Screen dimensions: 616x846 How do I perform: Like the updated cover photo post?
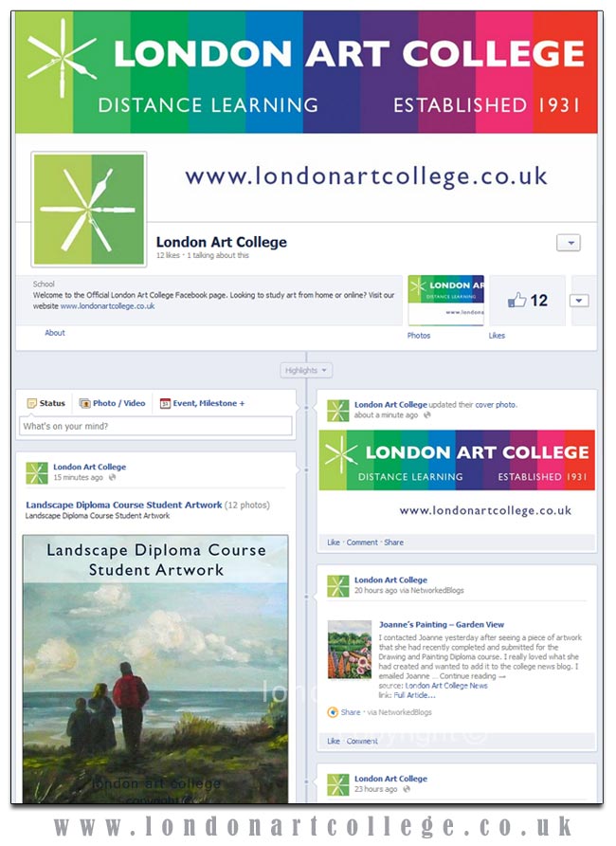tap(334, 543)
